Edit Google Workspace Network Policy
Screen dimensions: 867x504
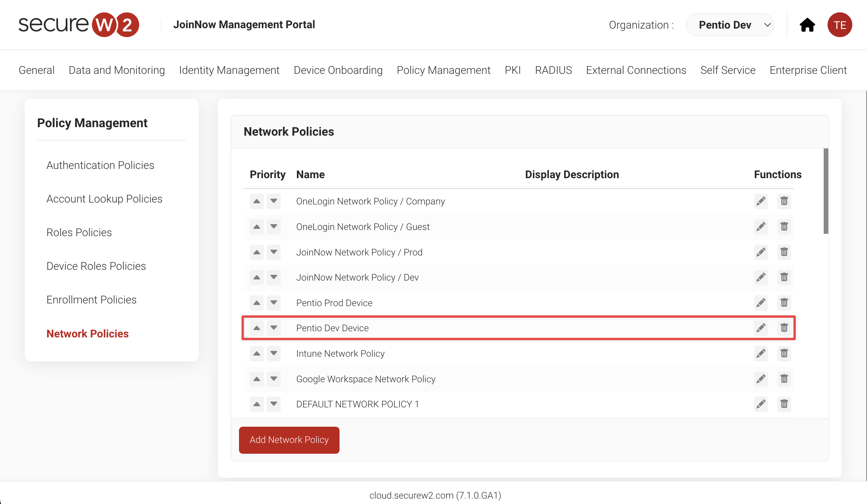click(x=761, y=379)
